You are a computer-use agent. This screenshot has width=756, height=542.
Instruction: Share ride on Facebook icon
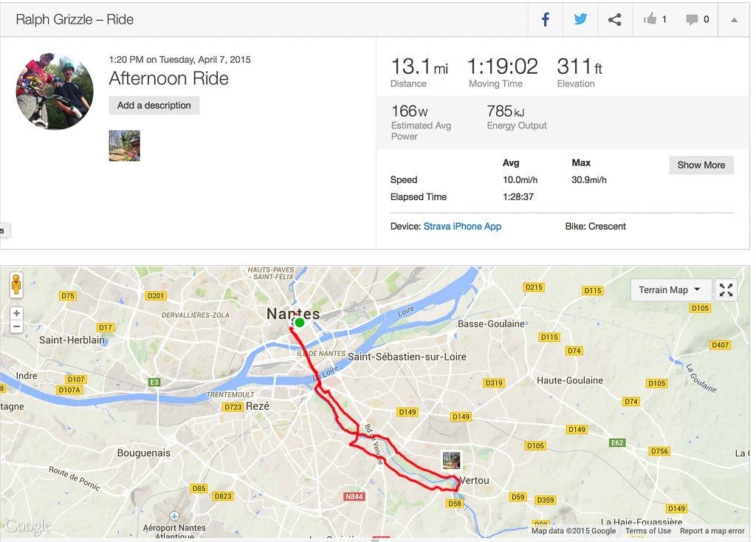(546, 20)
